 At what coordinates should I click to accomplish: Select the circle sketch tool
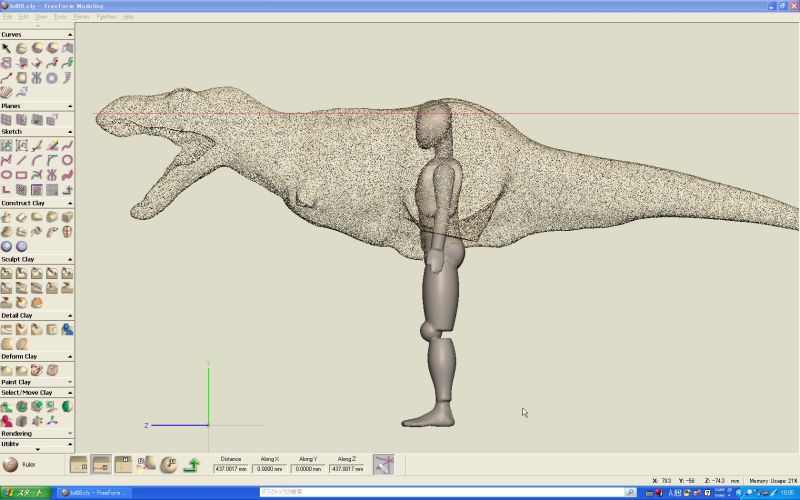coord(67,160)
